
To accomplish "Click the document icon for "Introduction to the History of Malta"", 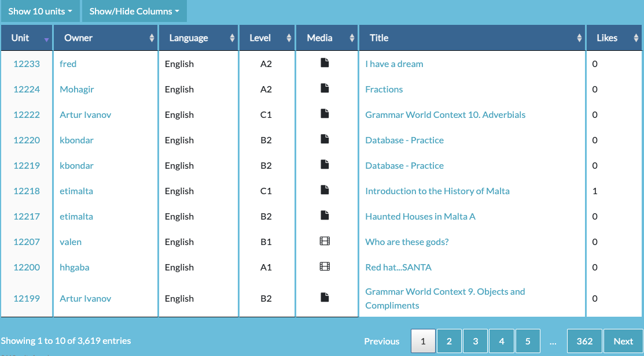I will pos(325,190).
